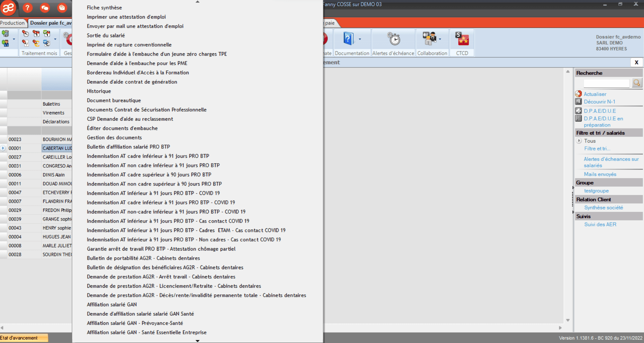Open Synthèse société link
Screen dimensions: 644x343
pos(604,208)
